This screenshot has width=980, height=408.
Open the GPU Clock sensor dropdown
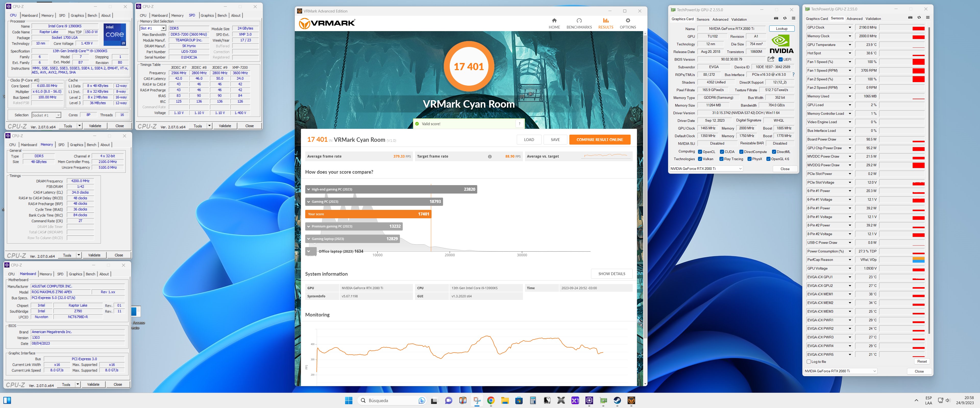pyautogui.click(x=850, y=27)
